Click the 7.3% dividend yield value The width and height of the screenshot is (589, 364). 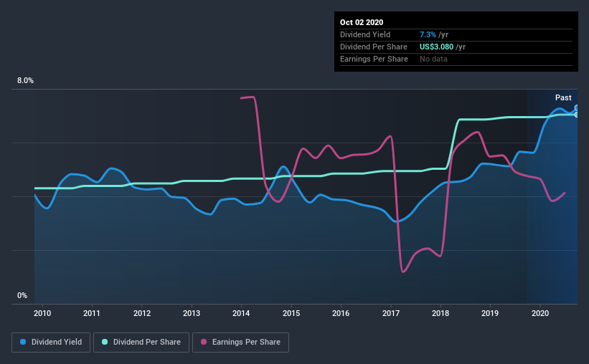tap(428, 34)
